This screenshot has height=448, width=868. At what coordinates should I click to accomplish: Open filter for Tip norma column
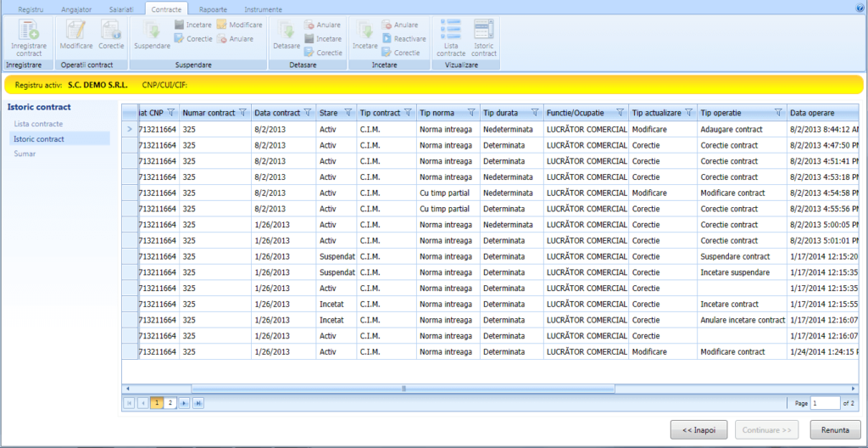click(x=471, y=113)
